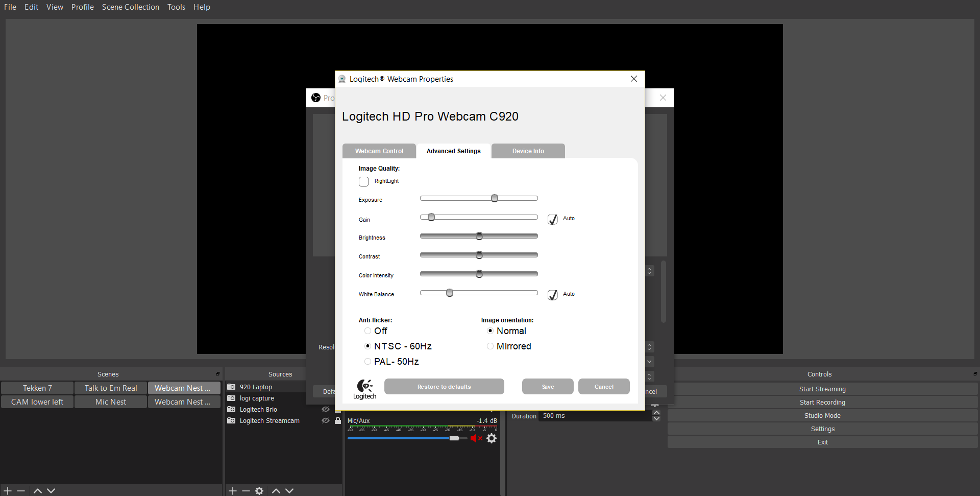Uncheck the Gain Auto checkbox
The height and width of the screenshot is (496, 980).
(x=553, y=219)
